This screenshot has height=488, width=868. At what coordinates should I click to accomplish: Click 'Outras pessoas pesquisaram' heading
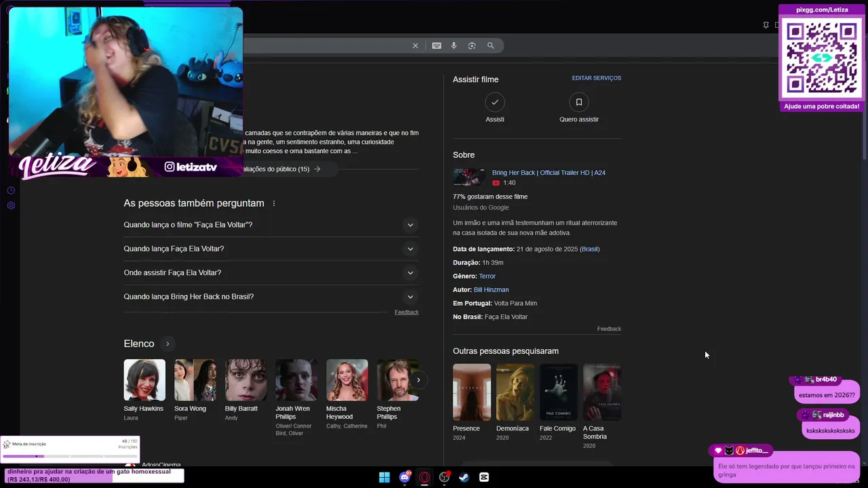coord(506,351)
